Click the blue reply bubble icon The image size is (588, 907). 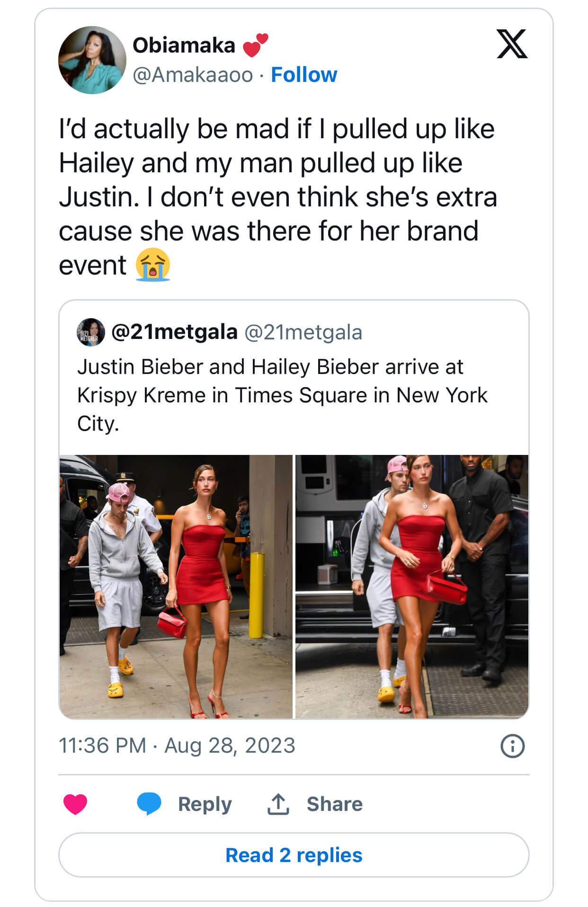149,803
